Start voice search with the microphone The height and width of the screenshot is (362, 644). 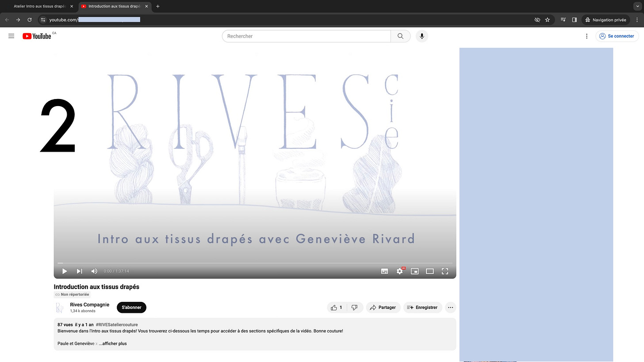click(x=422, y=36)
